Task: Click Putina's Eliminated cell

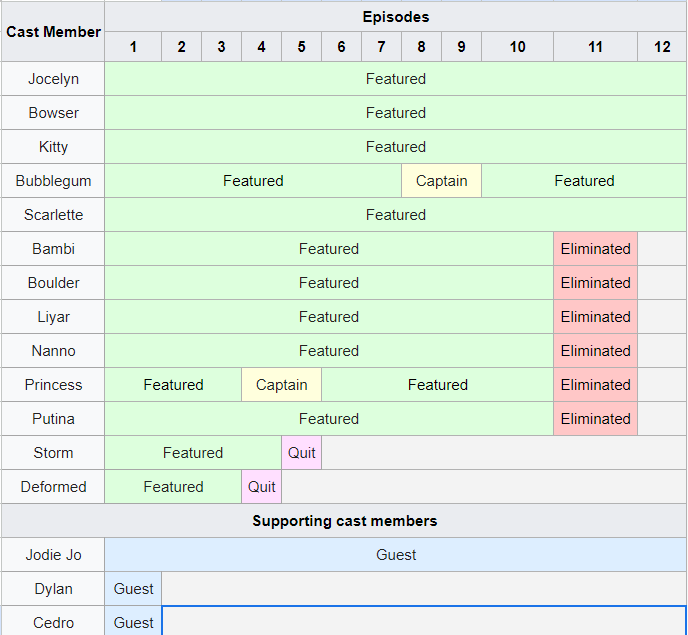Action: (x=595, y=419)
